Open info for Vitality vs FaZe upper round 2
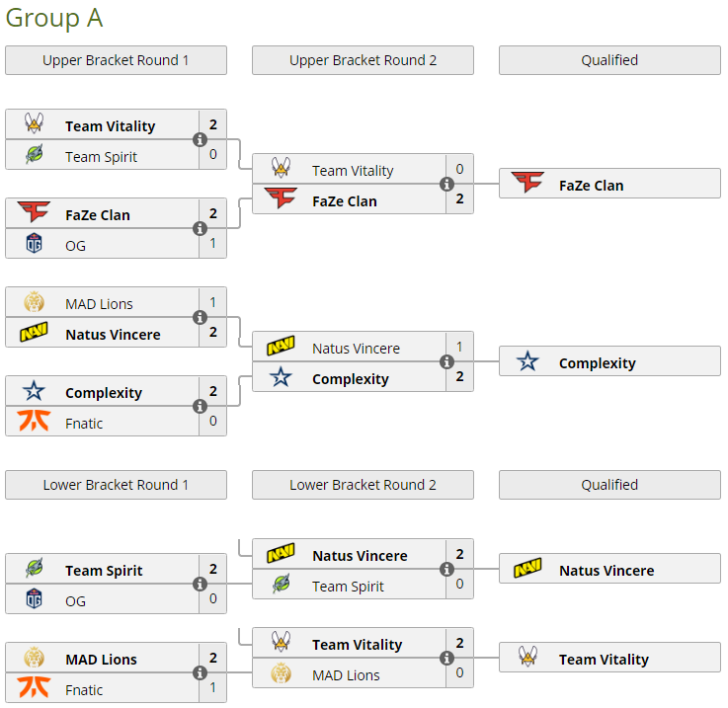This screenshot has width=728, height=708. (446, 185)
